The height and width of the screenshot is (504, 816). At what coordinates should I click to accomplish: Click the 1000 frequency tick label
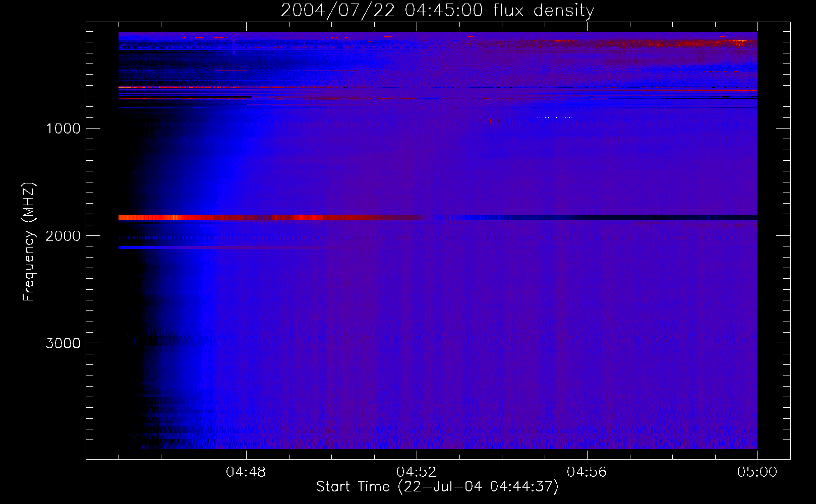[x=63, y=129]
